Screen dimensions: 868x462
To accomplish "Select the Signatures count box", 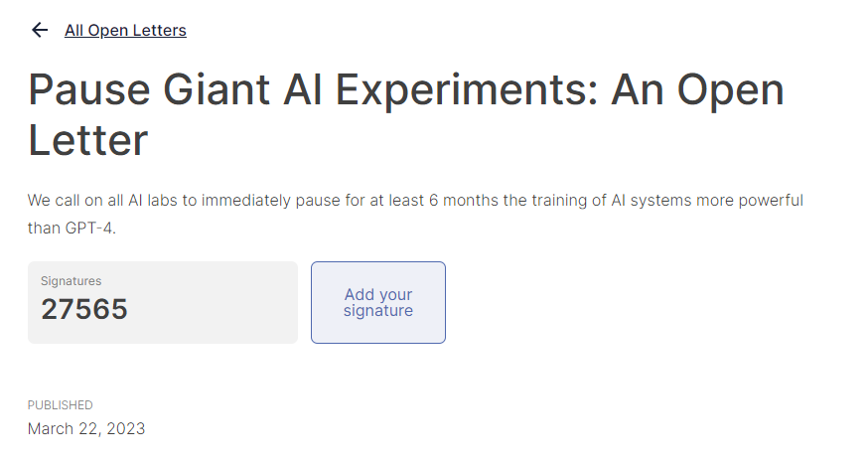I will click(x=163, y=302).
